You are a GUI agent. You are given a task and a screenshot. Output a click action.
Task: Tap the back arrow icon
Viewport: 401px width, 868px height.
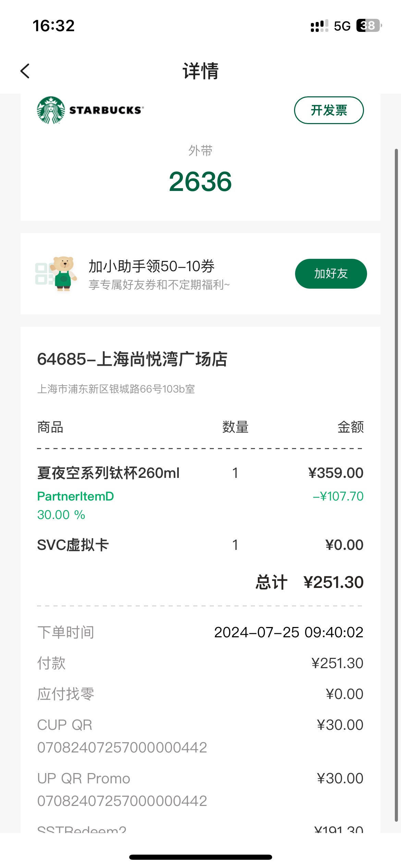point(25,71)
